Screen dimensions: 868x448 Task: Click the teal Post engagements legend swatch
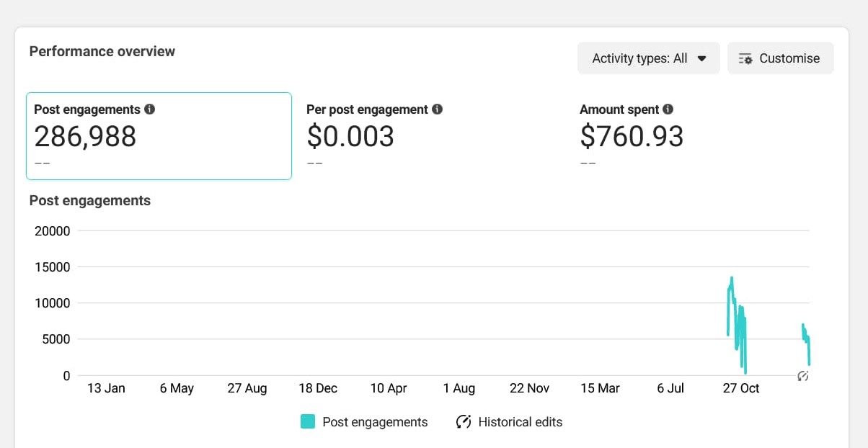point(308,422)
